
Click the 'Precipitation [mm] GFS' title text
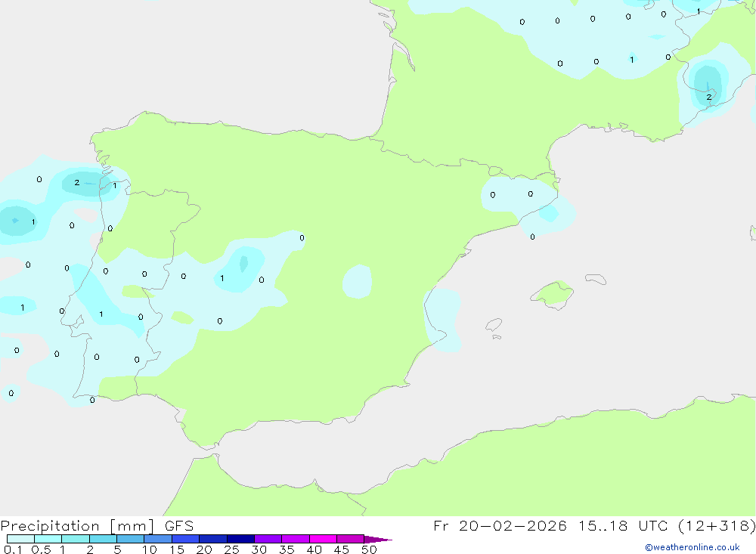97,526
